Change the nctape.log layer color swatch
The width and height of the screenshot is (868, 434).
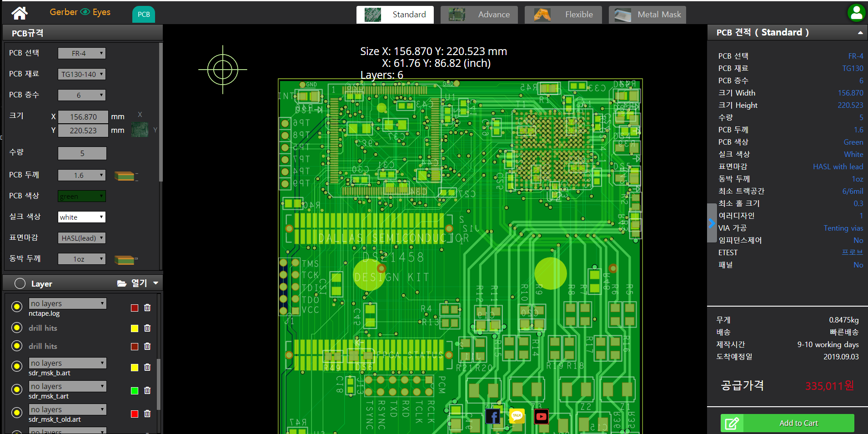click(x=135, y=308)
